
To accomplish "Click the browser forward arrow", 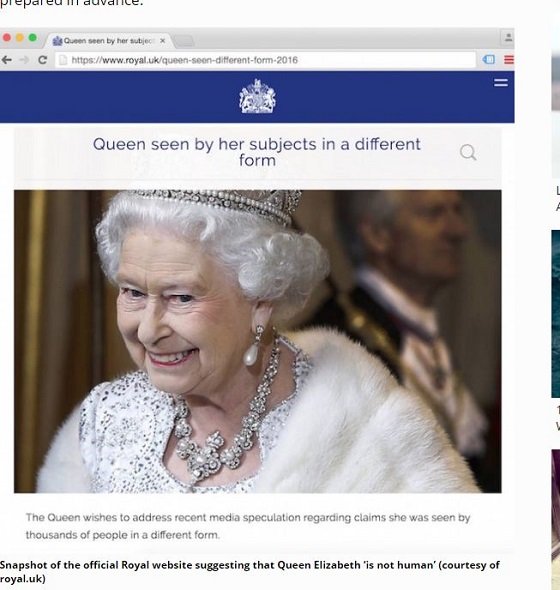I will [24, 60].
